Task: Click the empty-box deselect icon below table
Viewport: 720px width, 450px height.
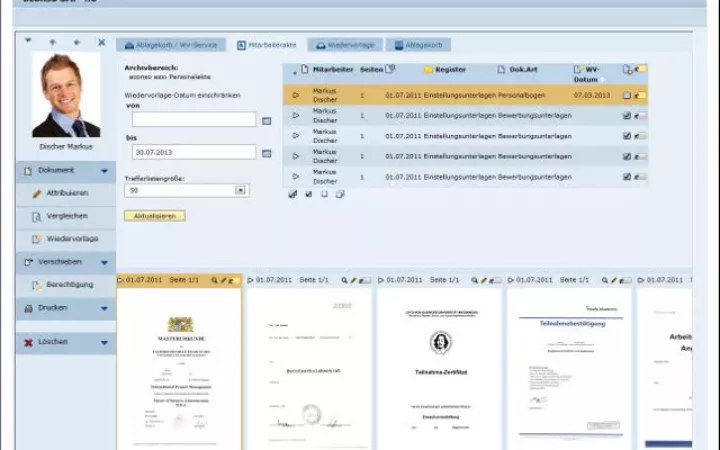Action: [324, 194]
